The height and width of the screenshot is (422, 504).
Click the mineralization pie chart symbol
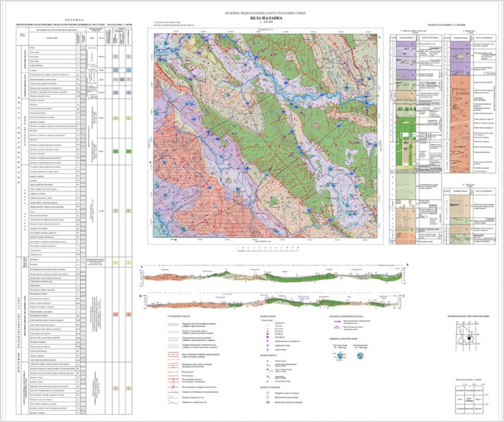pyautogui.click(x=339, y=355)
